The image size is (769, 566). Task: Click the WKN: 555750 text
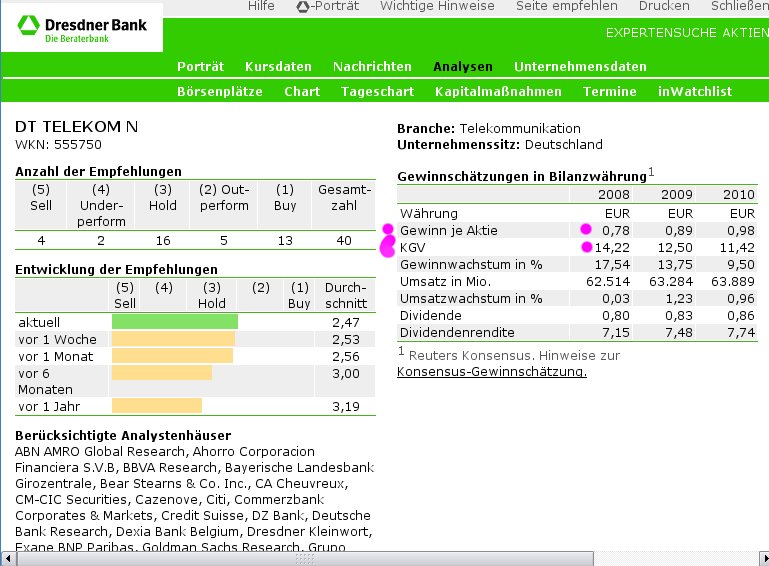58,145
